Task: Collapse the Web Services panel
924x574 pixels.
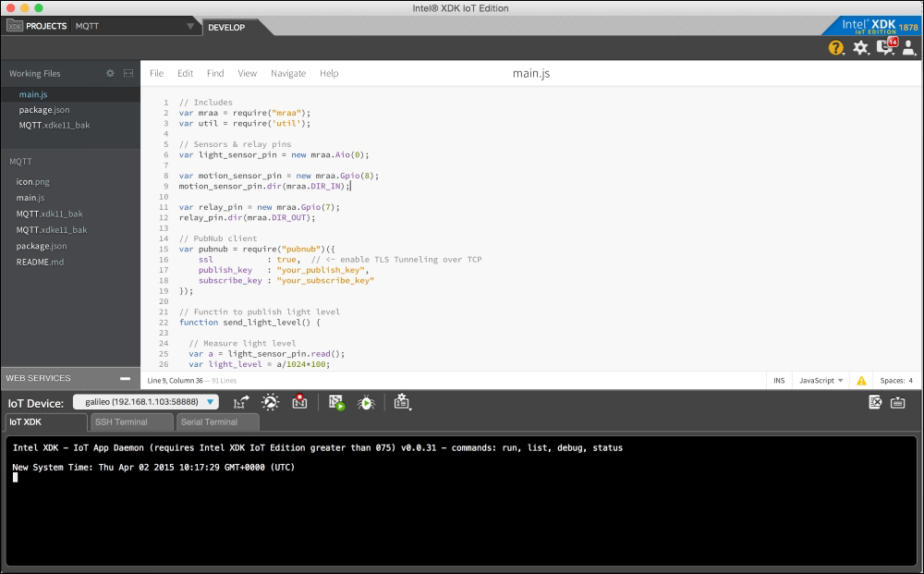Action: tap(125, 378)
